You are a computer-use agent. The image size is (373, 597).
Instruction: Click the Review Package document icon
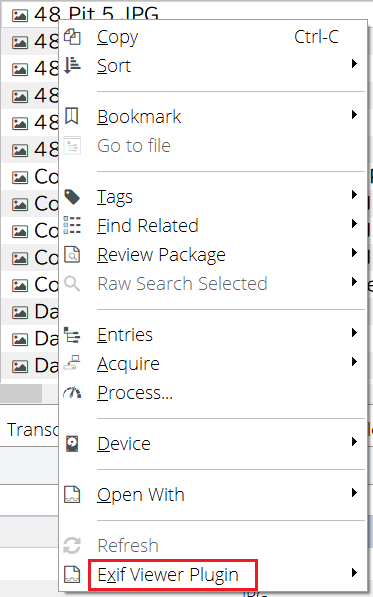(x=72, y=254)
